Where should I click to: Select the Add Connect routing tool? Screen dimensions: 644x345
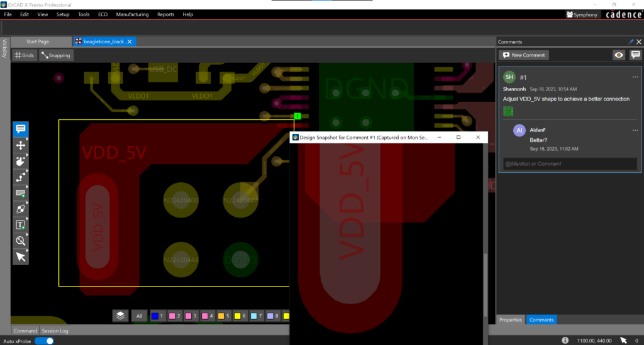[x=21, y=177]
